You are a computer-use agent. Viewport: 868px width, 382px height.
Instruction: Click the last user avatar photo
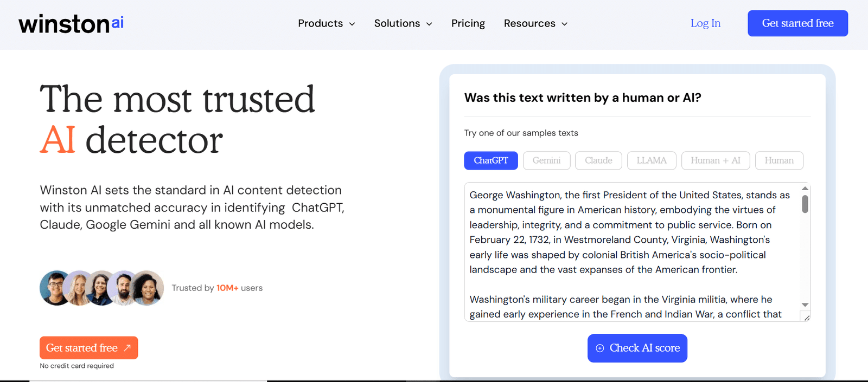(148, 288)
